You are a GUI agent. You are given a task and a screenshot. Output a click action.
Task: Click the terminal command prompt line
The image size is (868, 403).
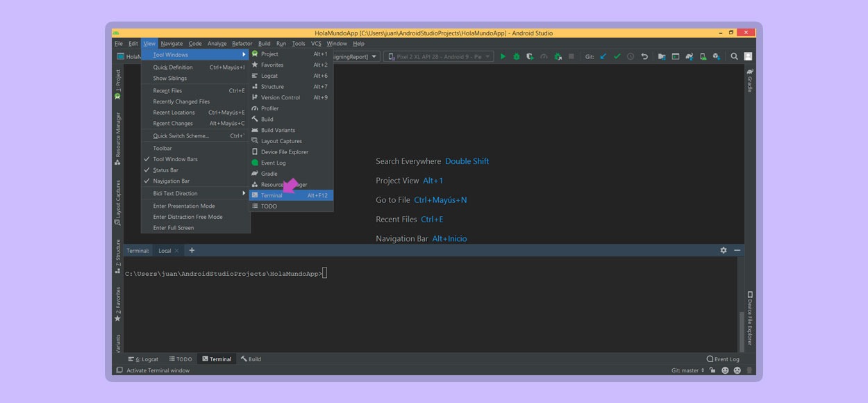tap(226, 274)
